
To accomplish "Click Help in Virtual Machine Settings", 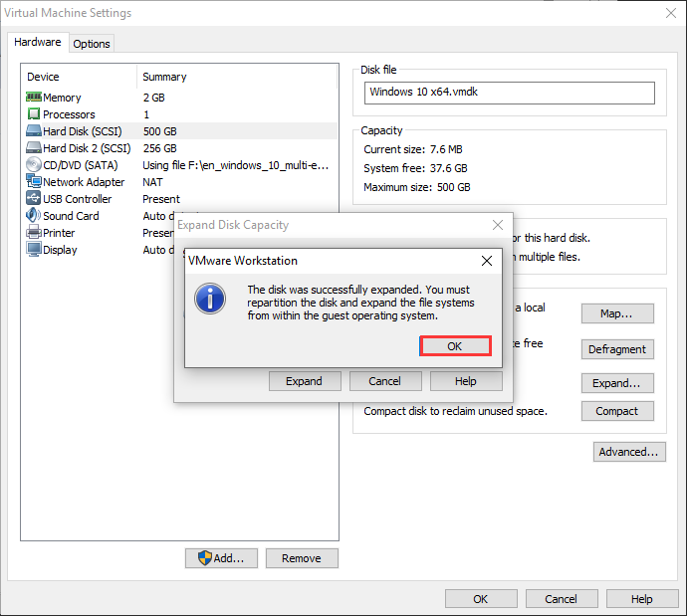I will pos(642,599).
